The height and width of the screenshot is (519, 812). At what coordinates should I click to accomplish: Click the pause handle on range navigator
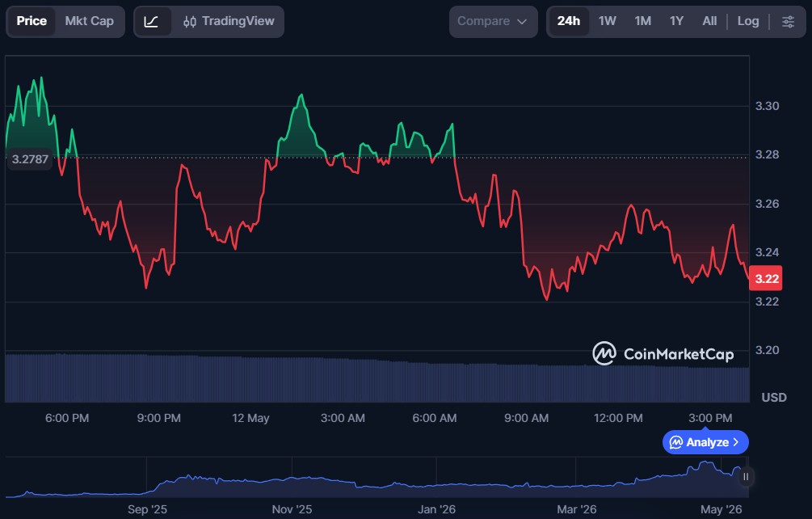point(746,476)
